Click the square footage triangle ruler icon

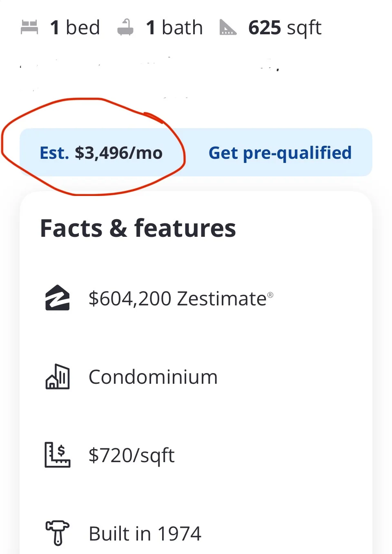click(228, 28)
